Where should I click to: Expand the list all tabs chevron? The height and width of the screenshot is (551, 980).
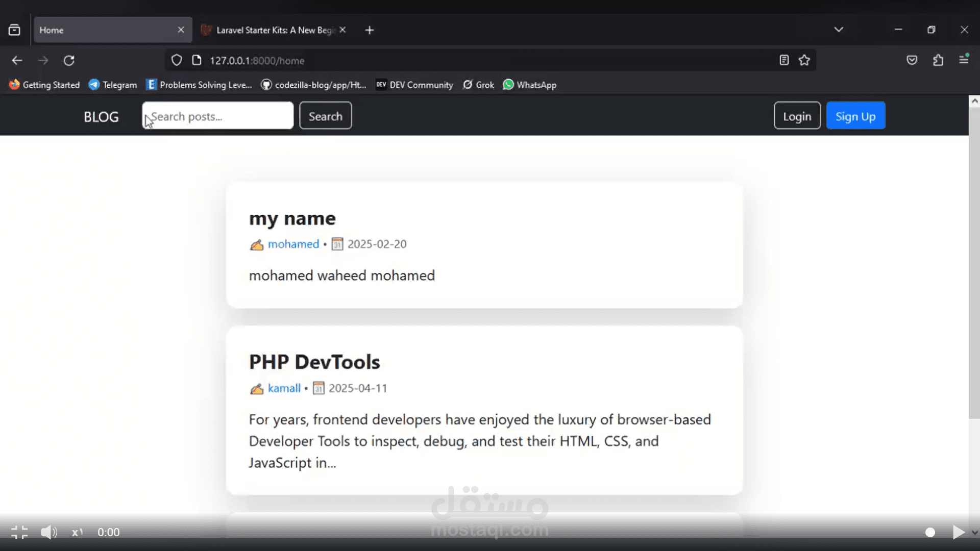[x=839, y=30]
